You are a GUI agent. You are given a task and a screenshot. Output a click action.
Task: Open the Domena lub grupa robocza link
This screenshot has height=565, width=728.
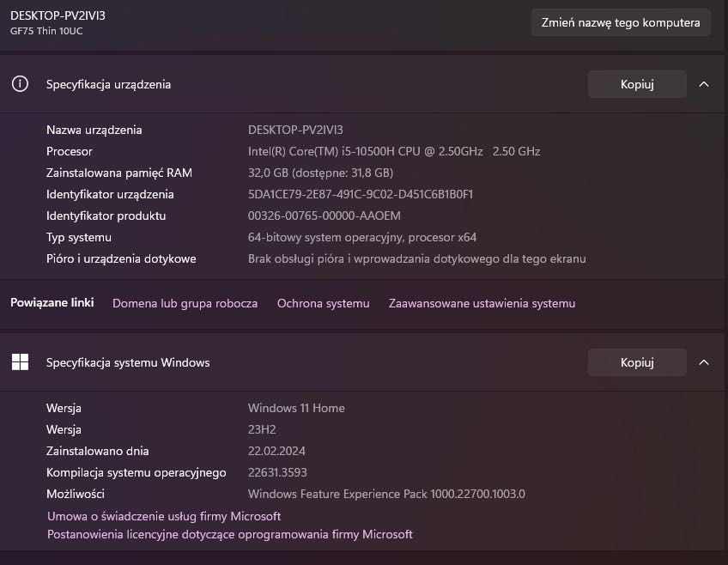(x=185, y=303)
